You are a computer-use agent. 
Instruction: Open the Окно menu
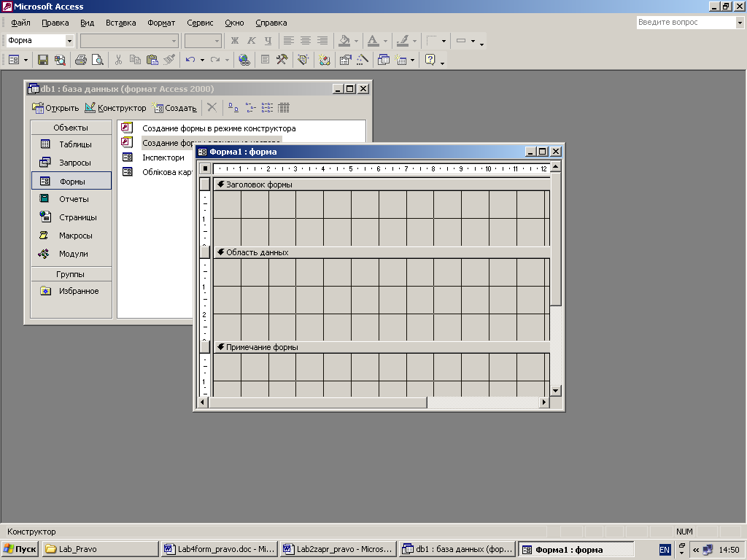pyautogui.click(x=234, y=23)
